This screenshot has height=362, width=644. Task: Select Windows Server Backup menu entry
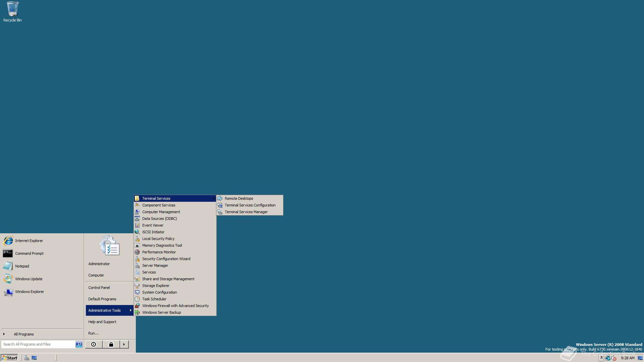click(x=175, y=312)
